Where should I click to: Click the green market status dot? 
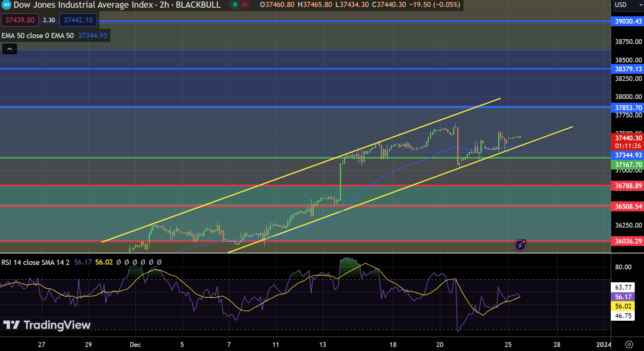235,5
